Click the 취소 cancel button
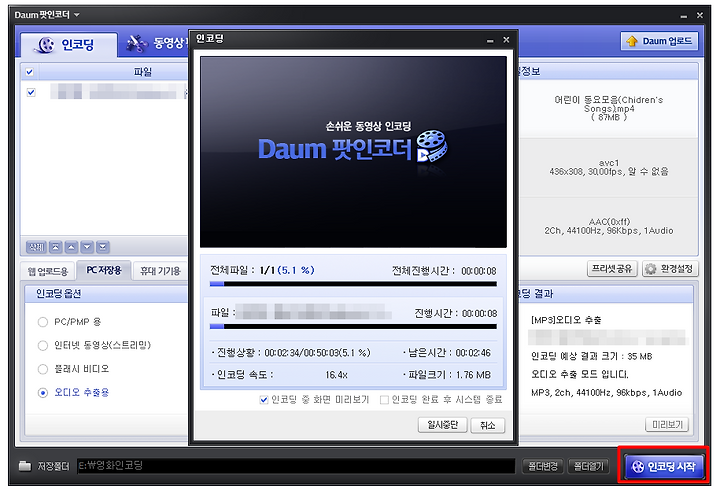 tap(488, 425)
